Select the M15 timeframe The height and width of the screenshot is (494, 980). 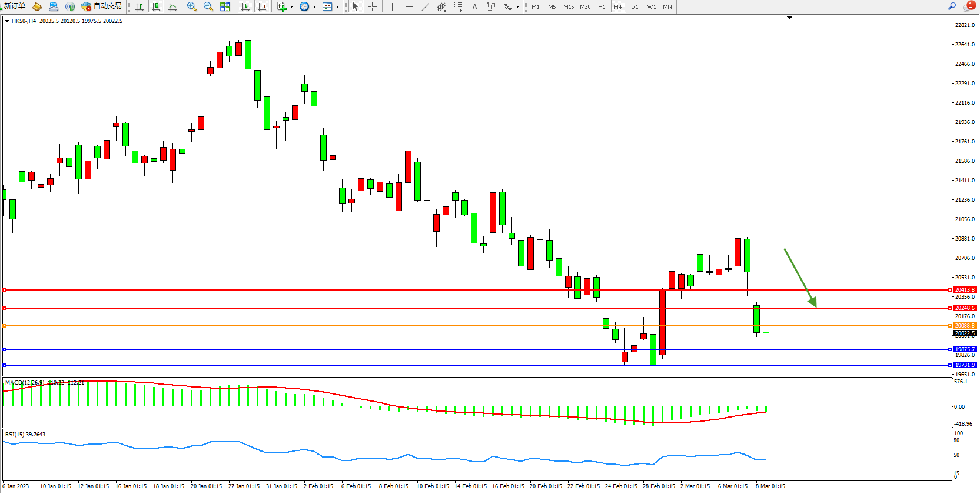tap(568, 6)
